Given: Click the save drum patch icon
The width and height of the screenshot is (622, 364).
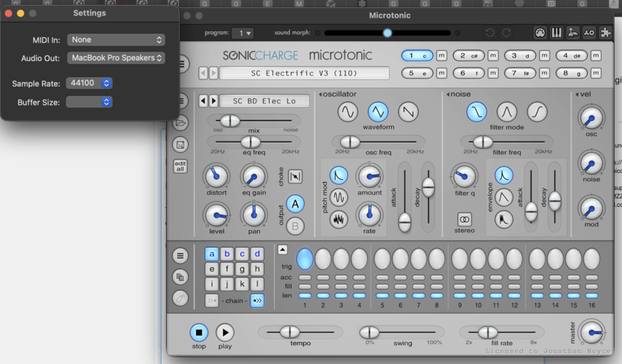Looking at the screenshot, I should coord(180,145).
